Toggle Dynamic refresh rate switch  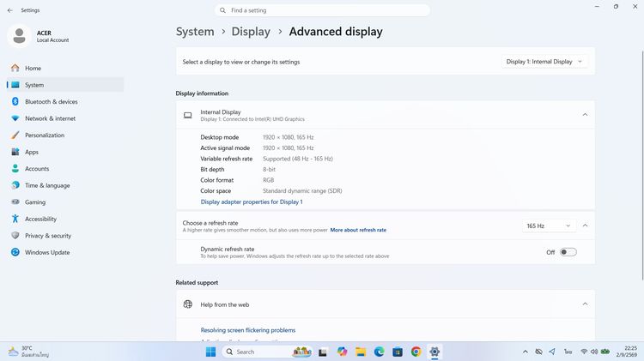coord(568,252)
